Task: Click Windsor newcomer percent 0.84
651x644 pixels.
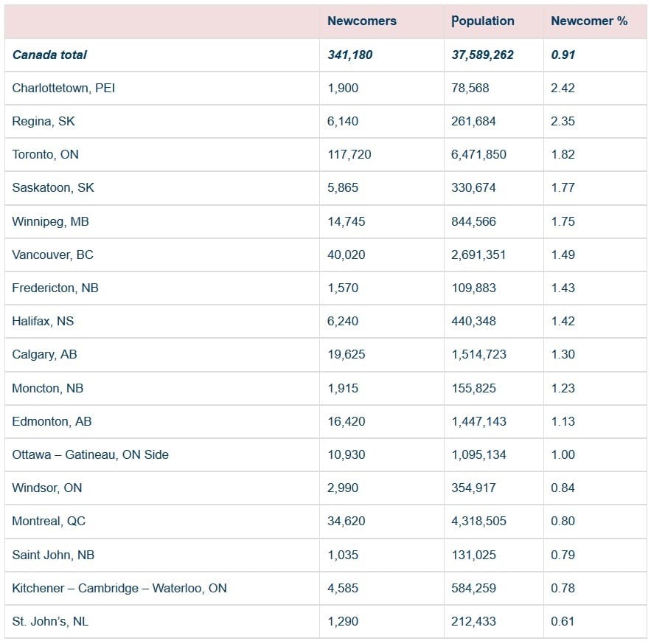Action: tap(563, 488)
